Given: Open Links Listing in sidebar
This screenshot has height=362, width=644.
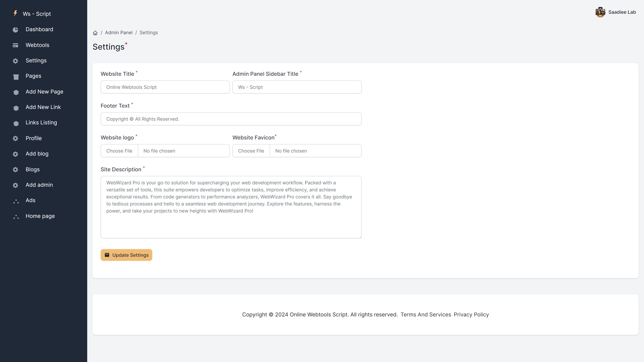Looking at the screenshot, I should [x=41, y=123].
